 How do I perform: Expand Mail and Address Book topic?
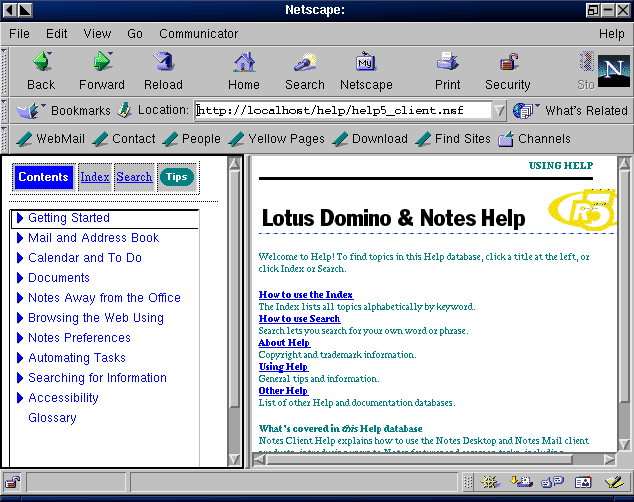[x=19, y=238]
